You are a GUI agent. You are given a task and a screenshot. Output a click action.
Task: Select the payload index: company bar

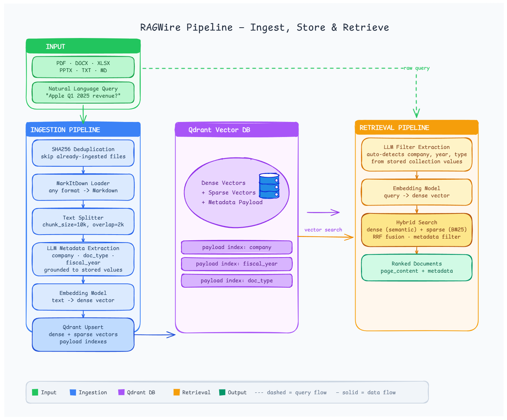point(237,247)
